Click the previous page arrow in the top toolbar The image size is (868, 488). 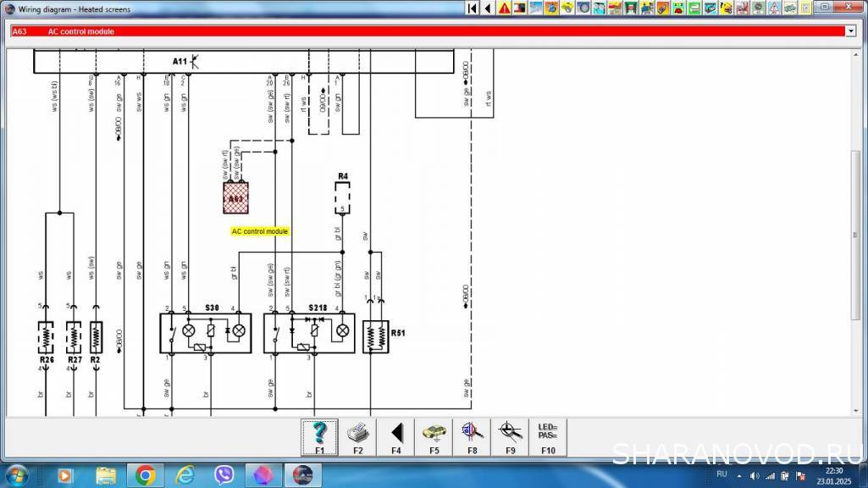[488, 8]
